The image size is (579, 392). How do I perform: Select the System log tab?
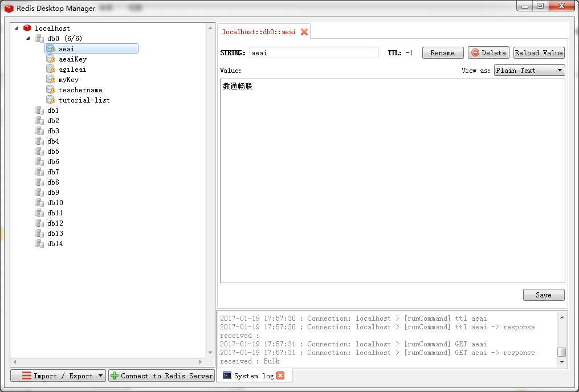pyautogui.click(x=254, y=375)
